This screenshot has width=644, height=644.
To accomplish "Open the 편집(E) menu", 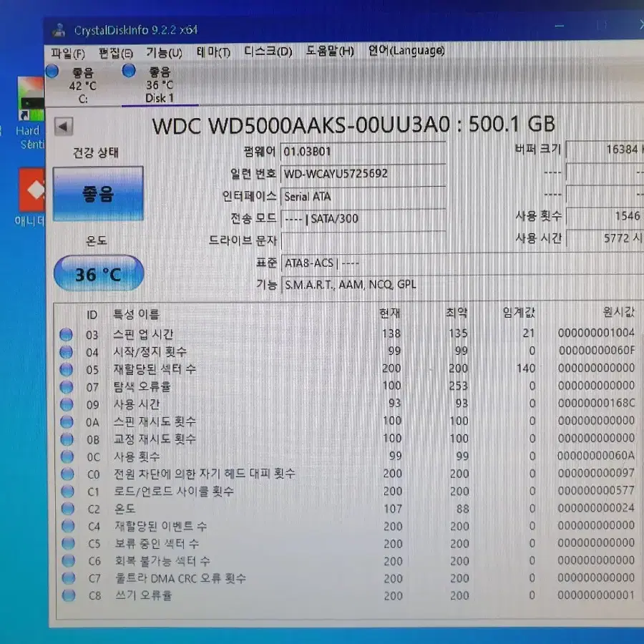I will [116, 54].
